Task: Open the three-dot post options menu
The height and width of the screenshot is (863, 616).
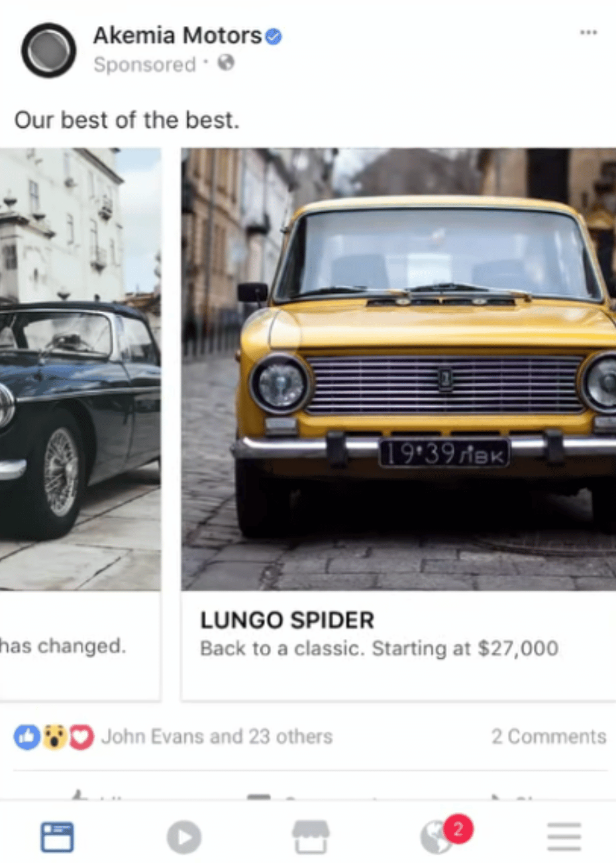Action: pos(588,32)
